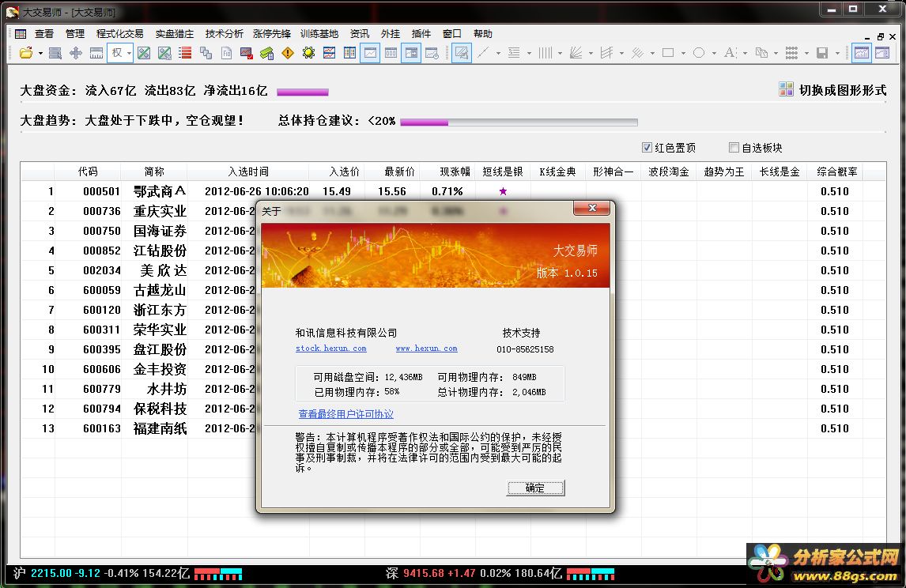Viewport: 906px width, 588px height.
Task: Open the 查看 menu
Action: 44,33
